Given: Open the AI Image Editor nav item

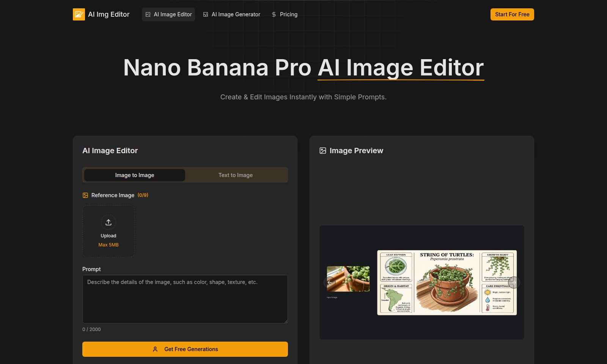Looking at the screenshot, I should (x=168, y=14).
